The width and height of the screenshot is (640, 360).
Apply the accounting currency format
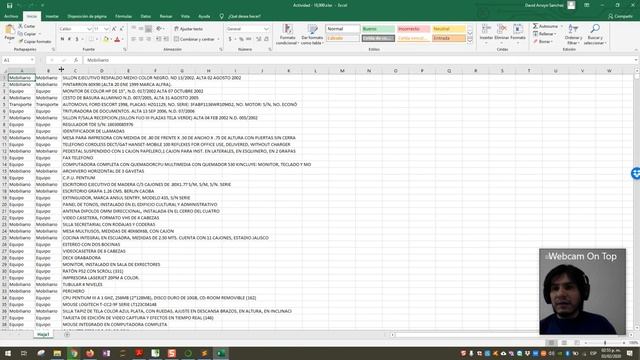230,39
